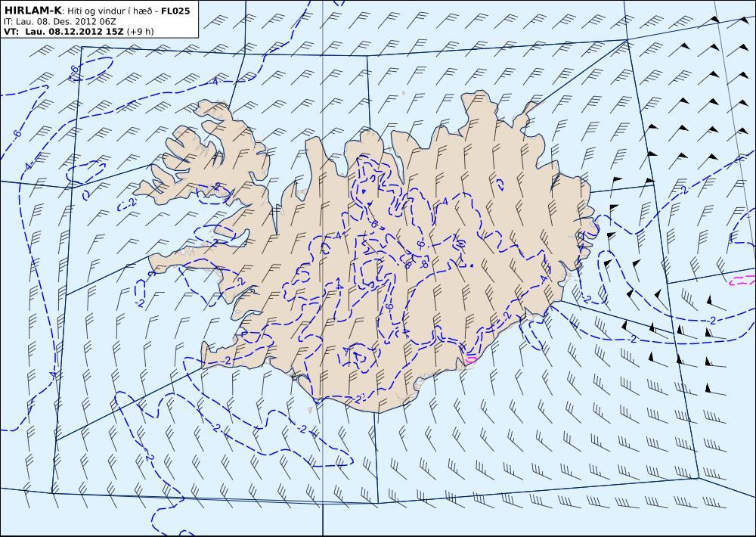756x537 pixels.
Task: Click the '(+9 h)' forecast offset text
Action: tap(141, 32)
